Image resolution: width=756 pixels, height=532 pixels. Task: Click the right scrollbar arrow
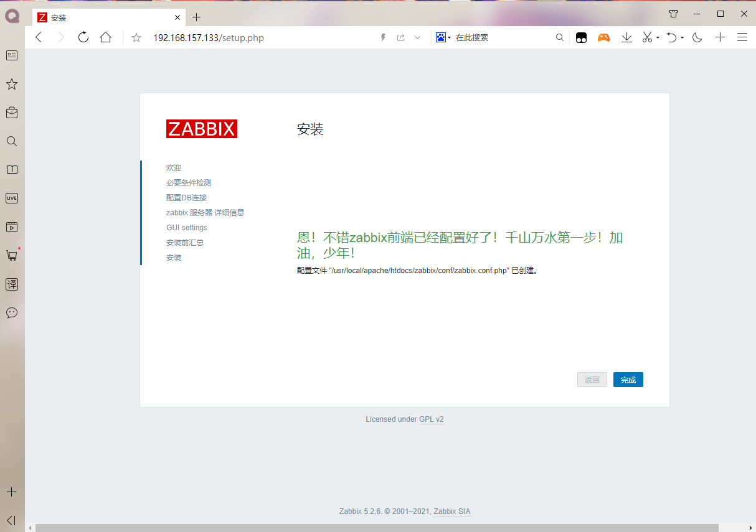pos(751,528)
